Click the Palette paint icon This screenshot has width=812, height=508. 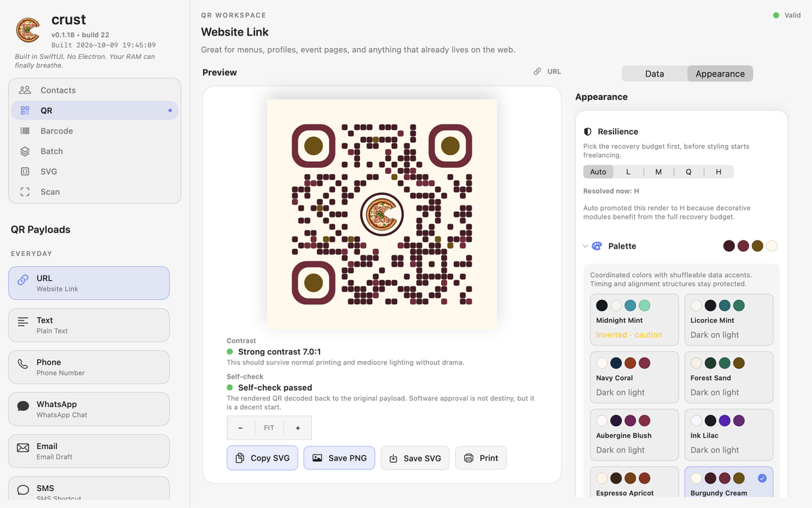tap(597, 246)
